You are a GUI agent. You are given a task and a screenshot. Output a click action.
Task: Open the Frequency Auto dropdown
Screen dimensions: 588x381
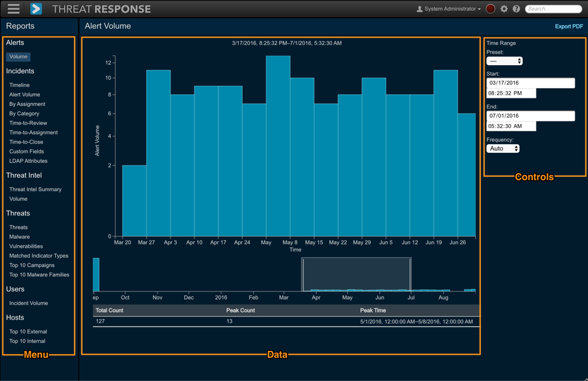tap(503, 149)
